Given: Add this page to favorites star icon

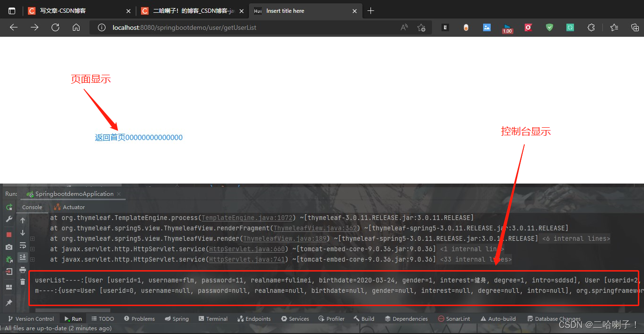Looking at the screenshot, I should point(421,27).
